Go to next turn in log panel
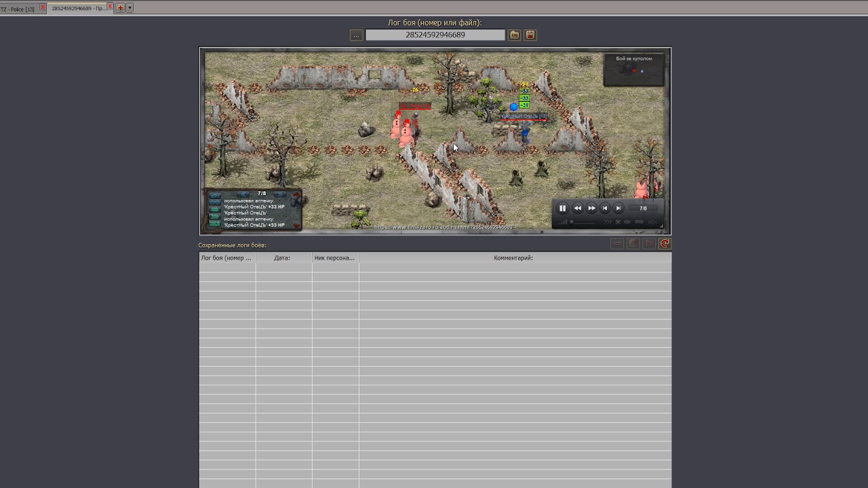 coord(280,194)
